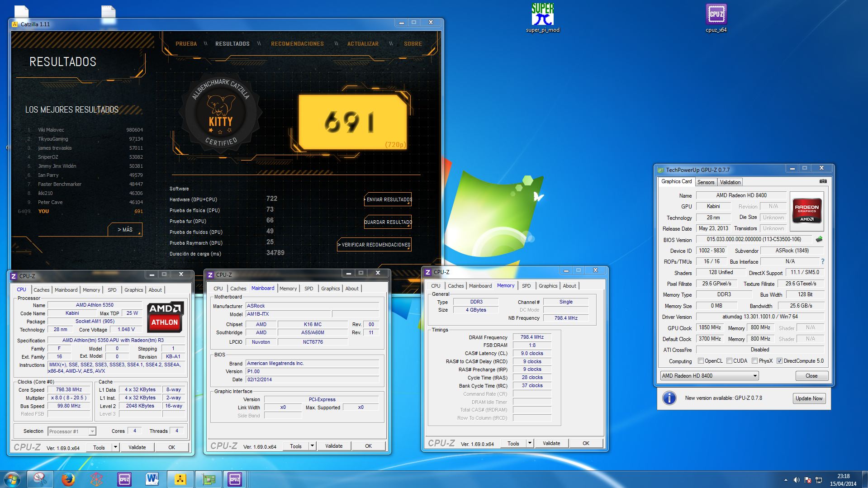The width and height of the screenshot is (868, 488).
Task: Click the network tray icon
Action: 819,480
